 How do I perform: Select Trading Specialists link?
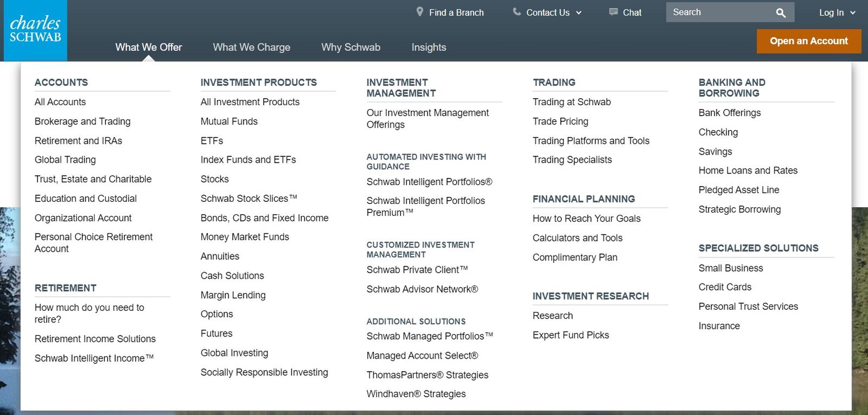click(572, 159)
